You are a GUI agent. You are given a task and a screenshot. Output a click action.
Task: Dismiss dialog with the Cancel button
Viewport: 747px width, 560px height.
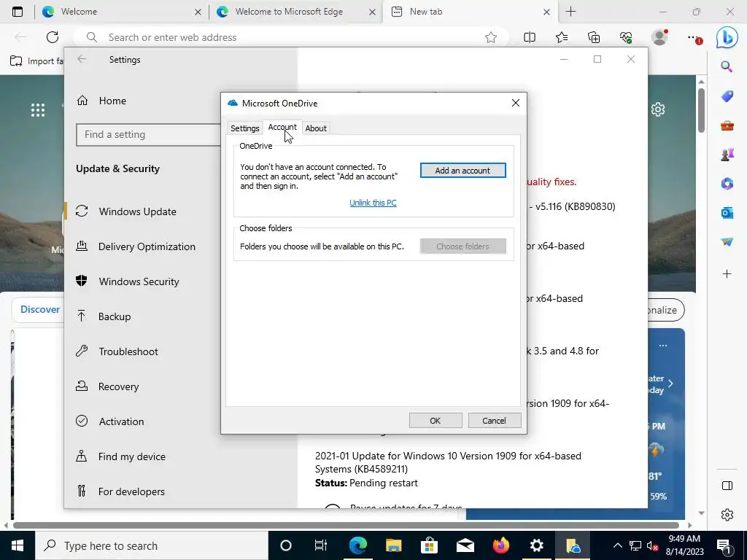pos(494,421)
